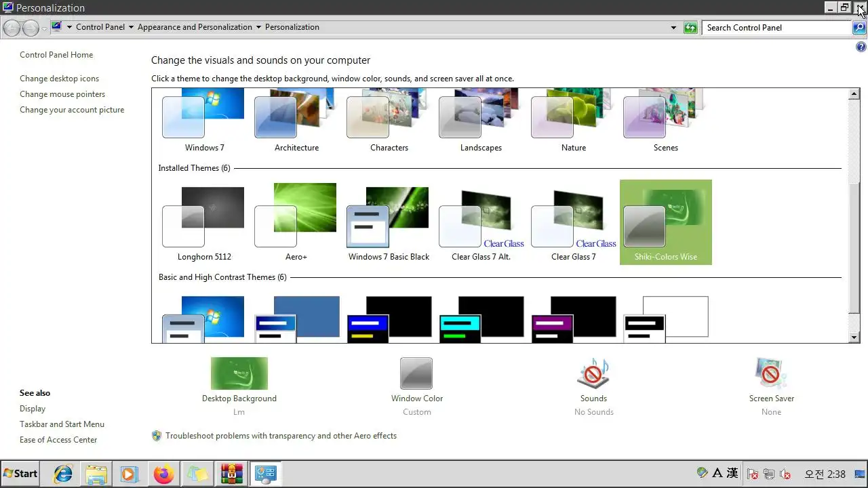Click Control Panel breadcrumb
This screenshot has width=868, height=488.
pyautogui.click(x=100, y=27)
